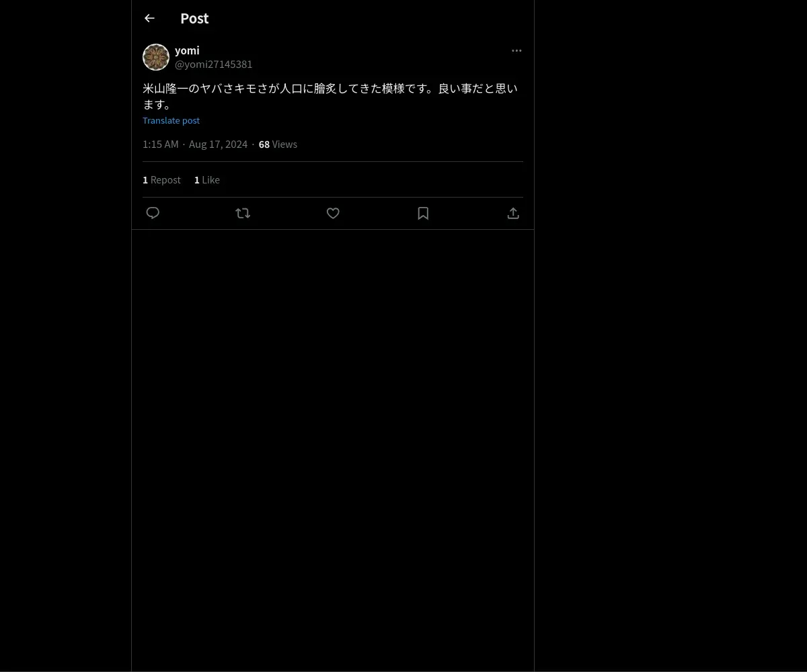The height and width of the screenshot is (672, 807).
Task: Open the @yomi27145381 handle link
Action: (214, 64)
